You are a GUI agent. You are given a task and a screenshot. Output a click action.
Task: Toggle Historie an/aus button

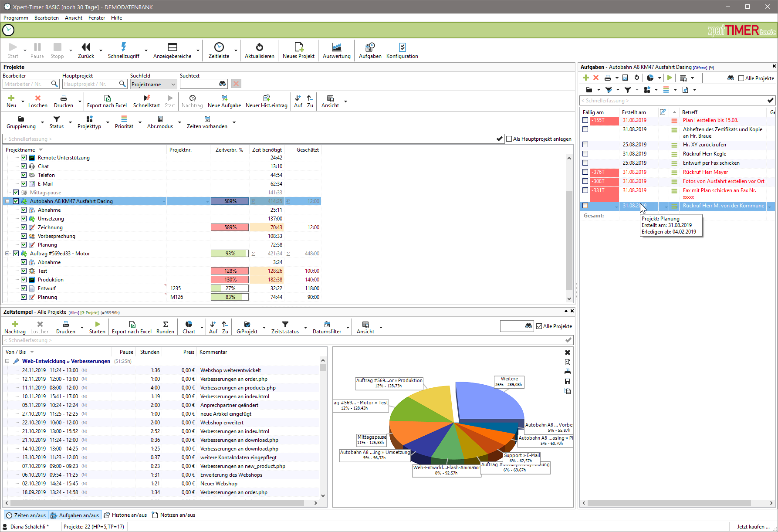pyautogui.click(x=125, y=515)
